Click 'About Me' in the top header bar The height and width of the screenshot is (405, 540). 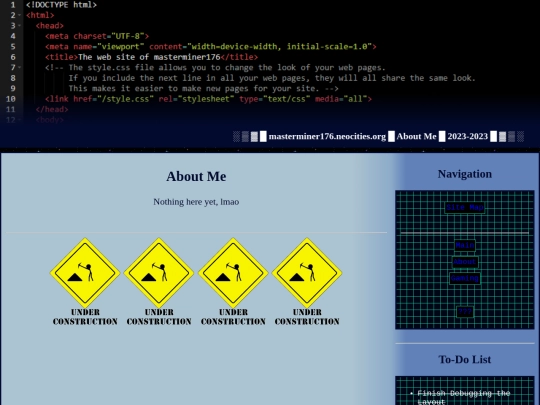pyautogui.click(x=416, y=136)
